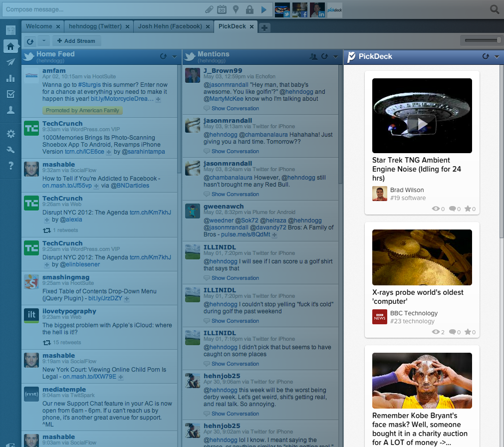Close the Josh Hehn (Facebook) tab
This screenshot has width=504, height=447.
pyautogui.click(x=208, y=26)
